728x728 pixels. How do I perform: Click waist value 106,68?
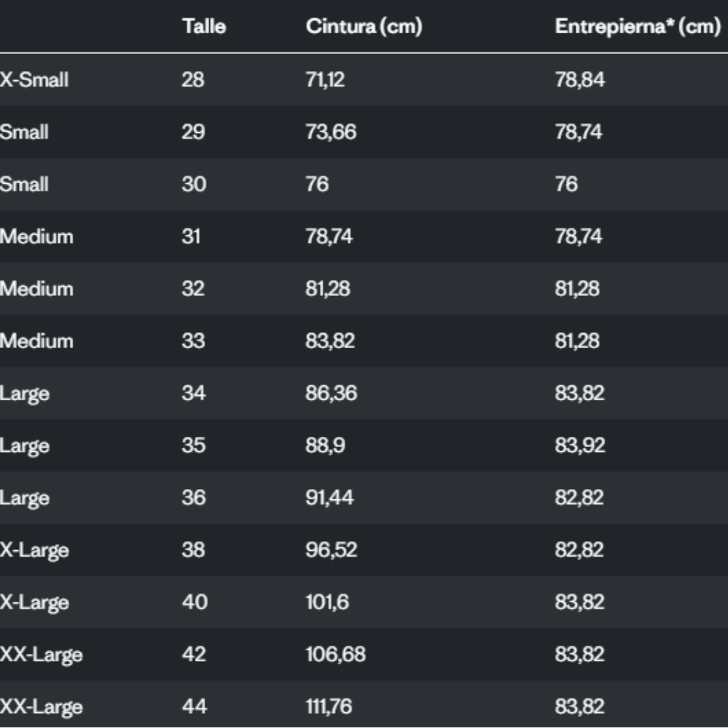pyautogui.click(x=335, y=653)
